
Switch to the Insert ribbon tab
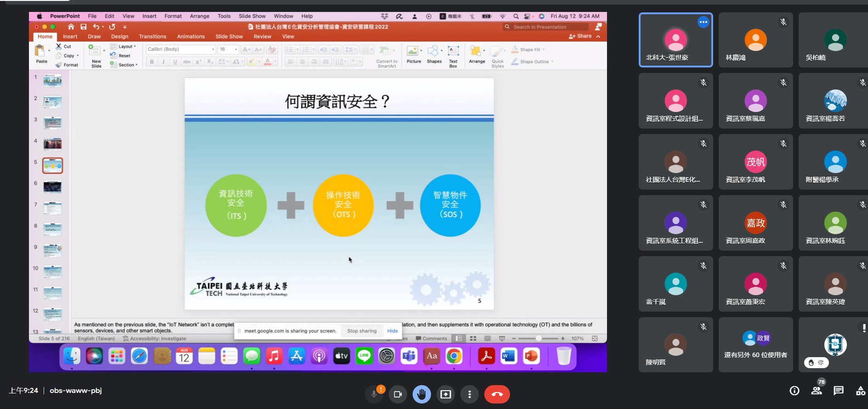70,36
